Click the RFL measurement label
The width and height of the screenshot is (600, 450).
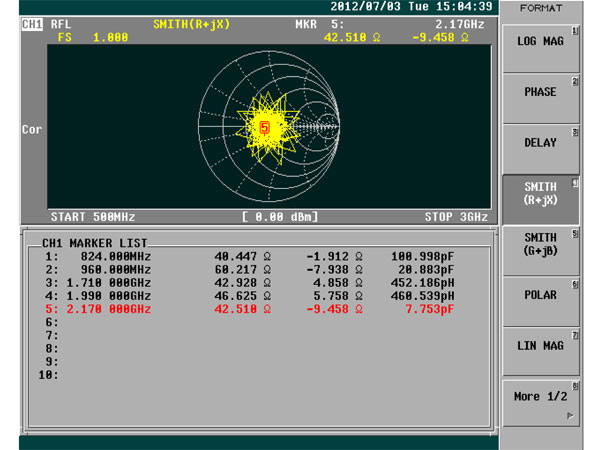[60, 24]
